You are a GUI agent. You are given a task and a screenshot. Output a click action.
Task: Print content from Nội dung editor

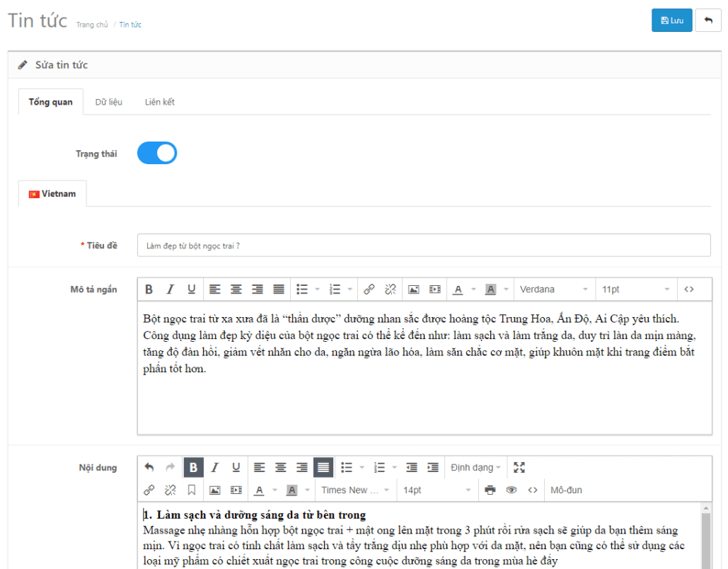coord(490,490)
